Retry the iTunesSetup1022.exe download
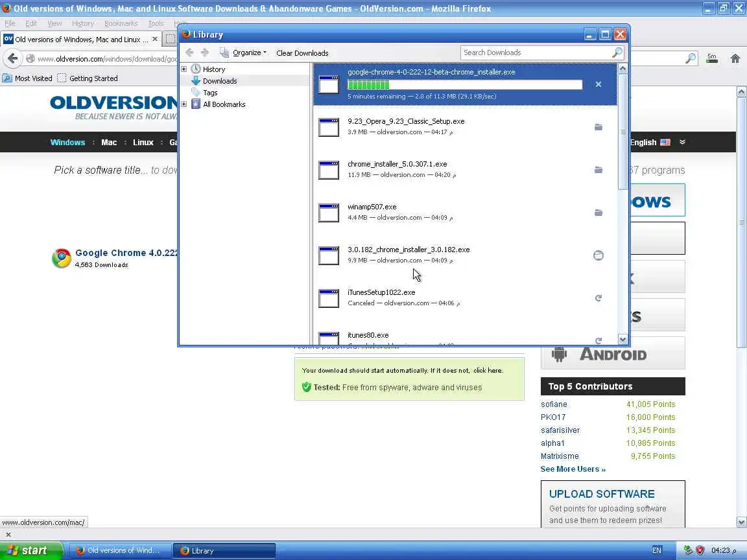 click(x=599, y=298)
